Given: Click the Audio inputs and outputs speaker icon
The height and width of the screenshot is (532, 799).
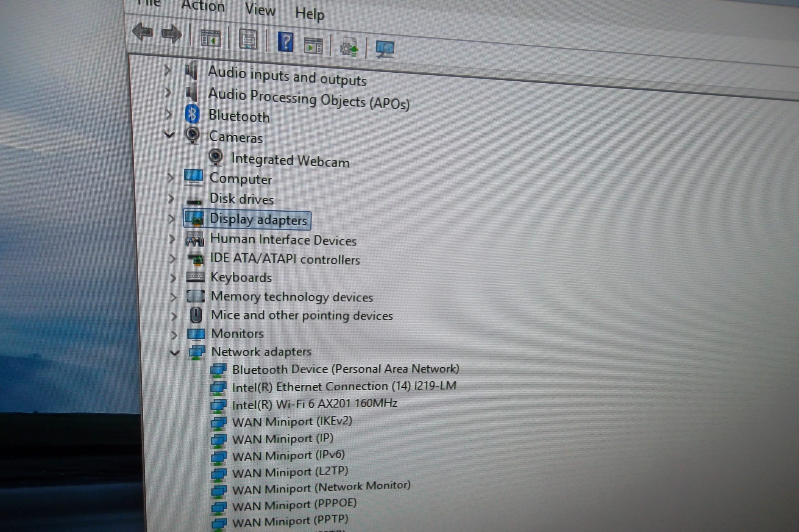Looking at the screenshot, I should (191, 71).
